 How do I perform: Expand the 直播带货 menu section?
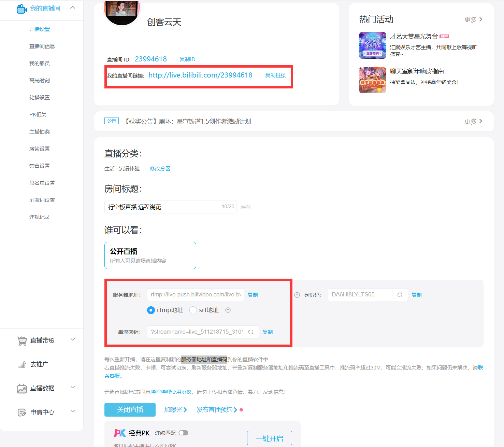tap(73, 339)
